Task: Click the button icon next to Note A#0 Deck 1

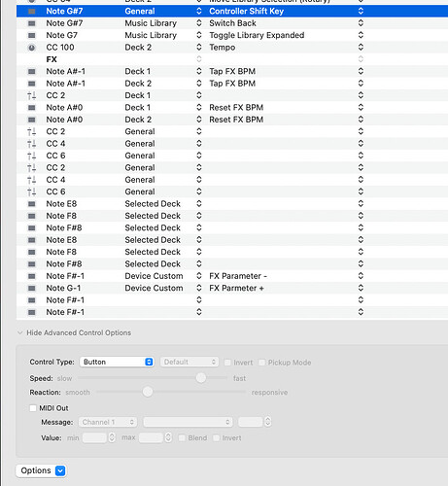Action: click(32, 108)
